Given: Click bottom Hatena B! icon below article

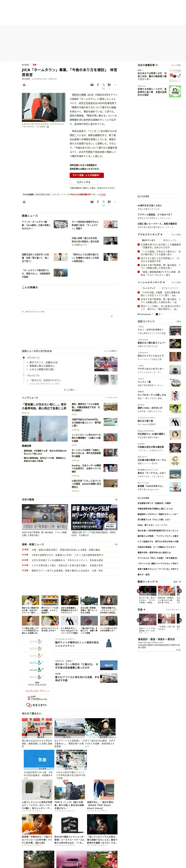Looking at the screenshot, I should click(x=109, y=202).
